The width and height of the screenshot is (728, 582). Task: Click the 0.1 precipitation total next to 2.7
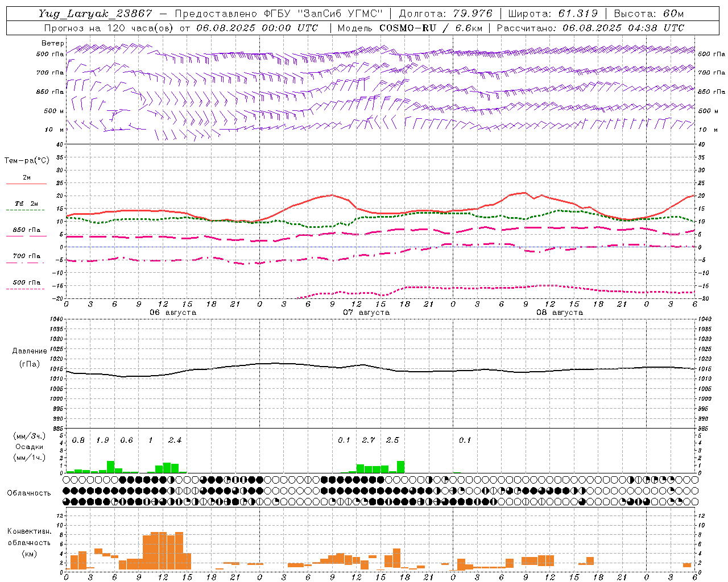click(x=344, y=440)
